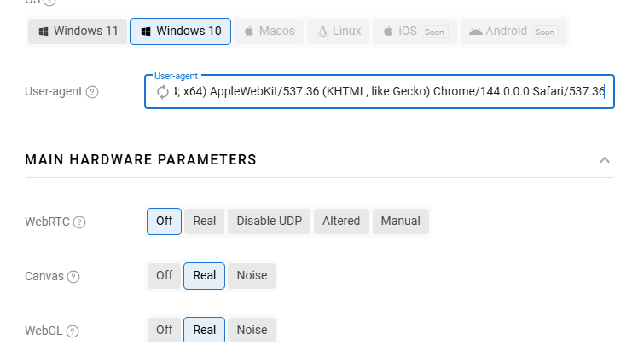Turn Canvas Off
Image resolution: width=644 pixels, height=351 pixels.
tap(164, 276)
